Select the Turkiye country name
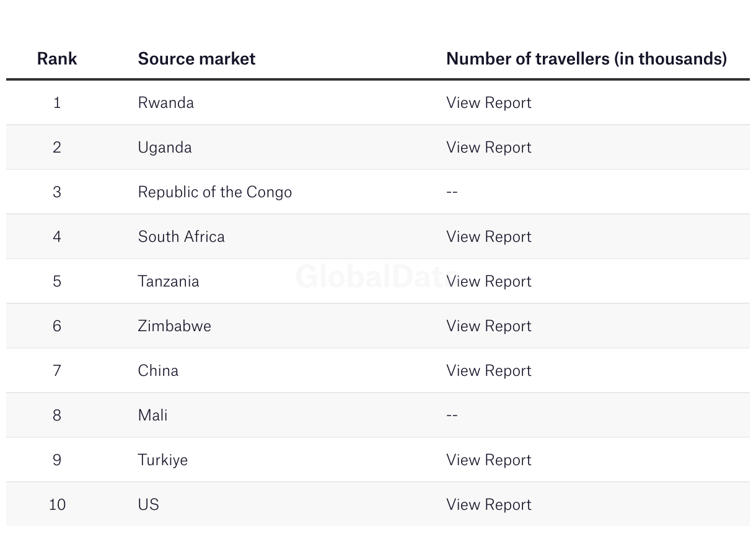This screenshot has height=552, width=756. click(x=162, y=460)
